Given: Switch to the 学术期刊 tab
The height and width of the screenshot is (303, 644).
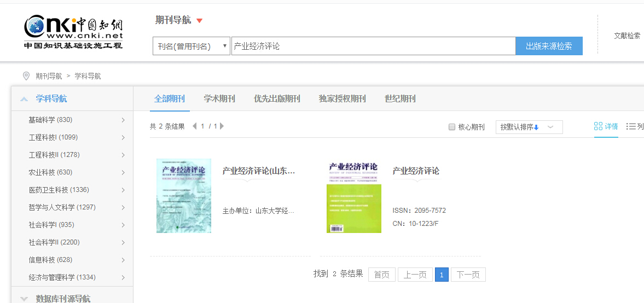Looking at the screenshot, I should click(219, 99).
